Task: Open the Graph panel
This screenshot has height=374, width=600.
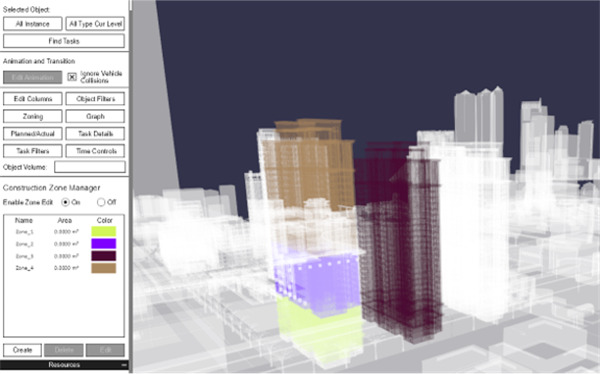Action: (x=95, y=116)
